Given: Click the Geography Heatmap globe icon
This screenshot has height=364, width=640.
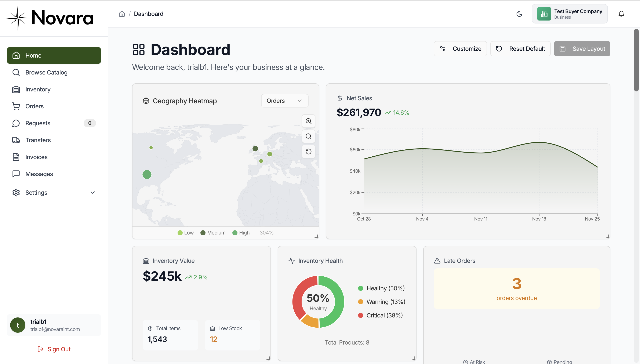Looking at the screenshot, I should point(146,101).
